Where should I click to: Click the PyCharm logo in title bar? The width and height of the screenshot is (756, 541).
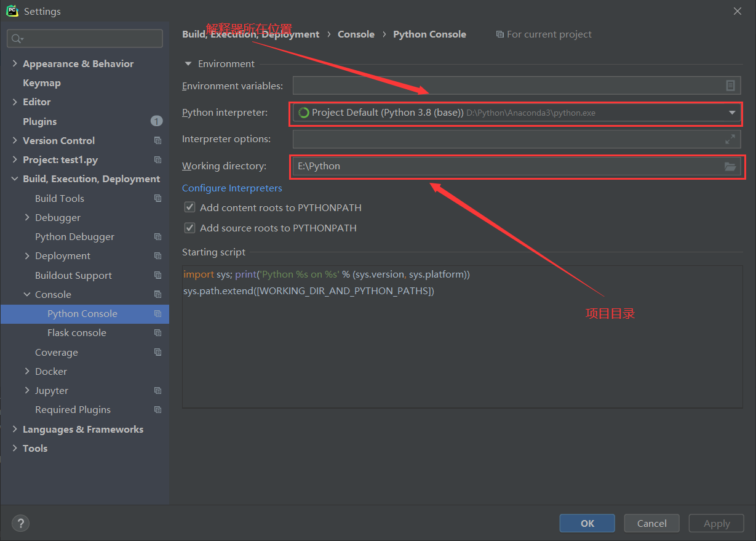point(12,10)
